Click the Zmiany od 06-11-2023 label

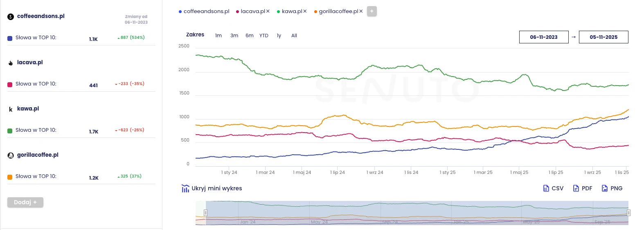point(136,20)
